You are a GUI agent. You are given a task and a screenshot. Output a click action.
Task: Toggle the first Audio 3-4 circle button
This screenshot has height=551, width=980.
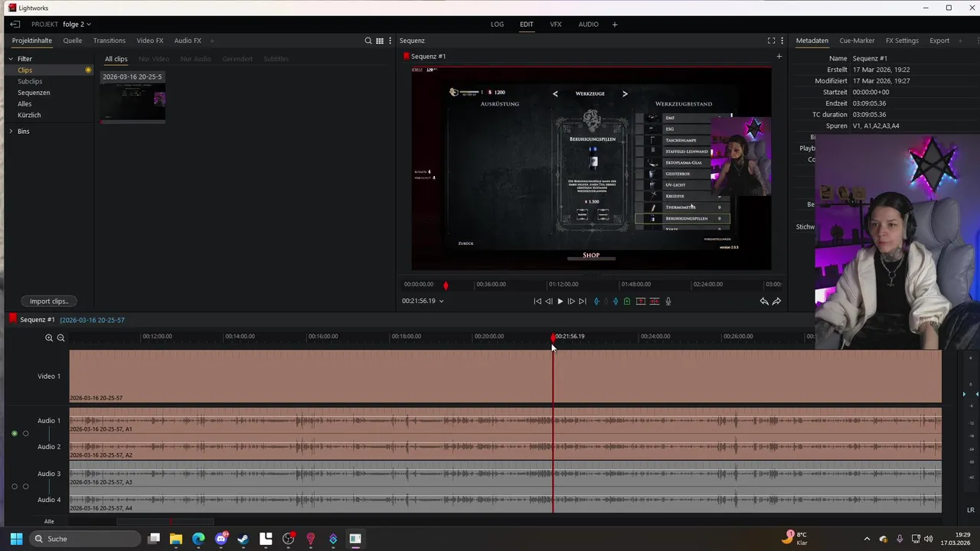pyautogui.click(x=15, y=487)
